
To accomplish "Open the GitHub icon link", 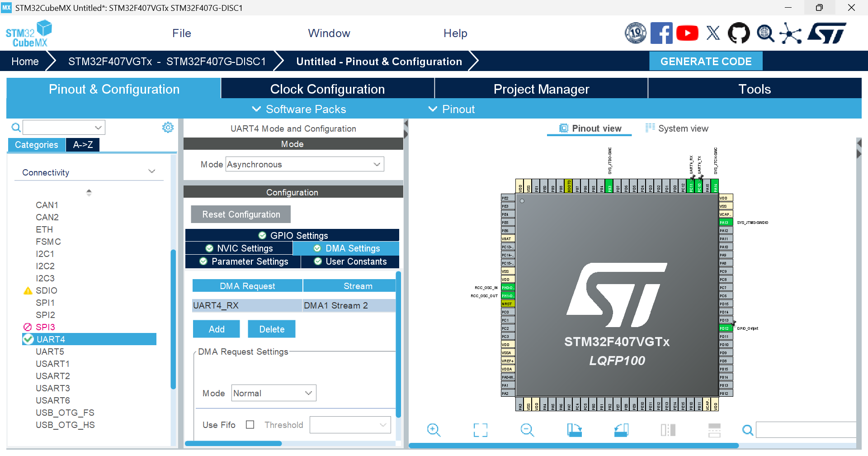I will click(x=739, y=33).
